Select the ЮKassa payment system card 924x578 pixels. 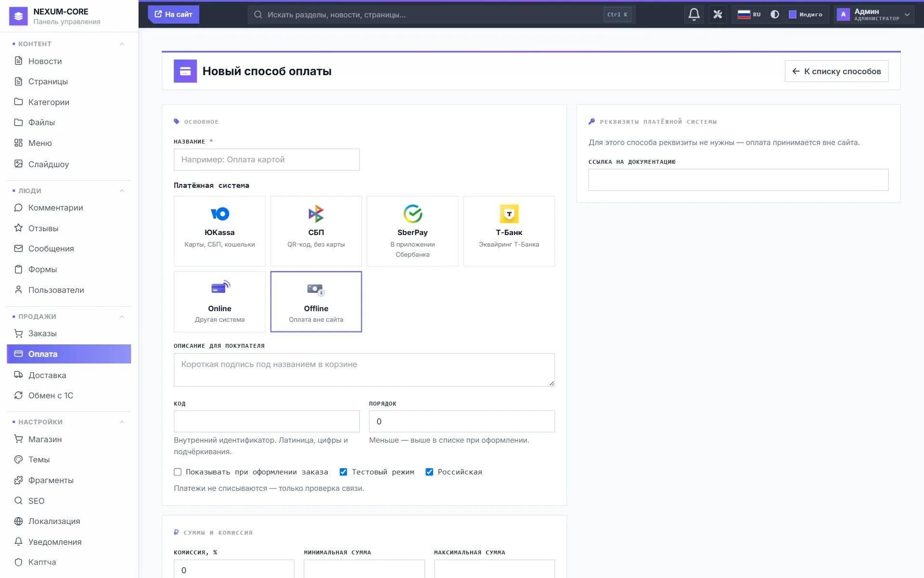219,231
